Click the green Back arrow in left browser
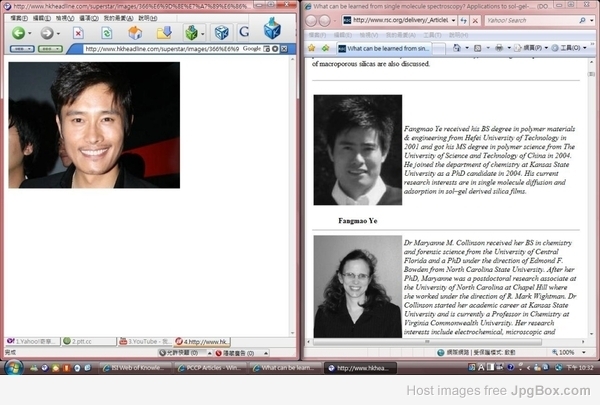Image resolution: width=600 pixels, height=405 pixels. pos(18,33)
